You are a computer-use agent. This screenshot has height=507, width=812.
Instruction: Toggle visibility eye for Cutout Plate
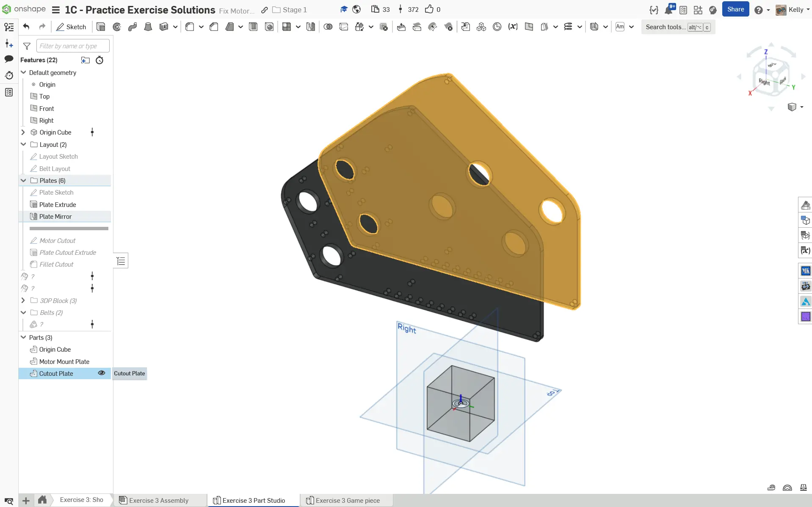102,373
